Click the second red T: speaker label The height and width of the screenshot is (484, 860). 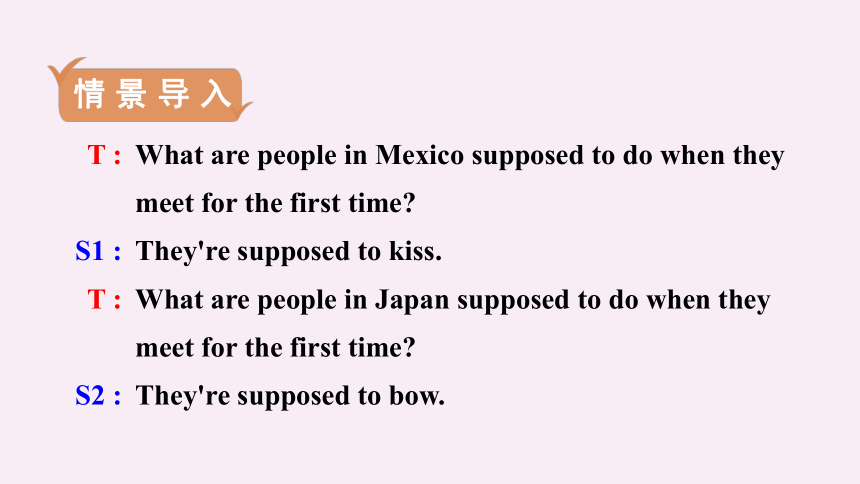click(x=104, y=300)
